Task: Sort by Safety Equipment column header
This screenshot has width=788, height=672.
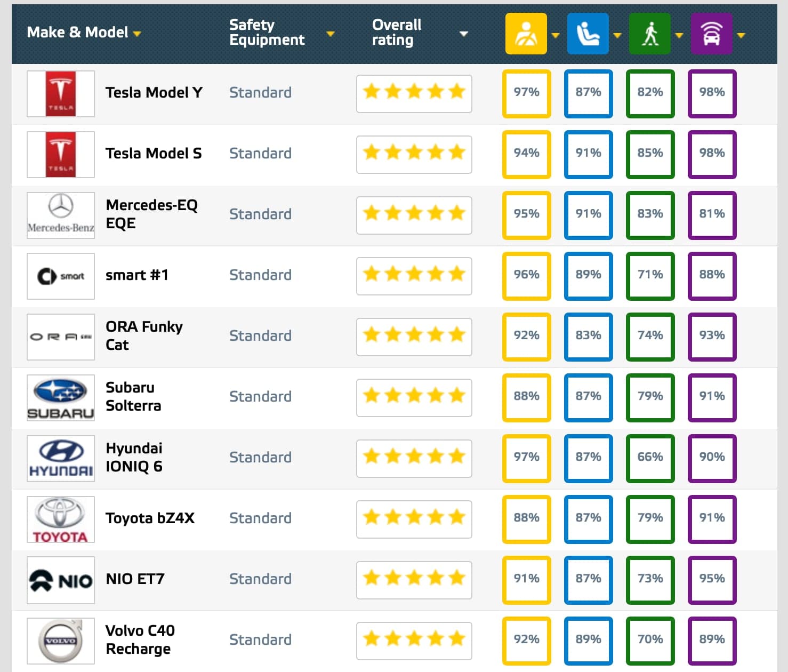Action: coord(267,33)
